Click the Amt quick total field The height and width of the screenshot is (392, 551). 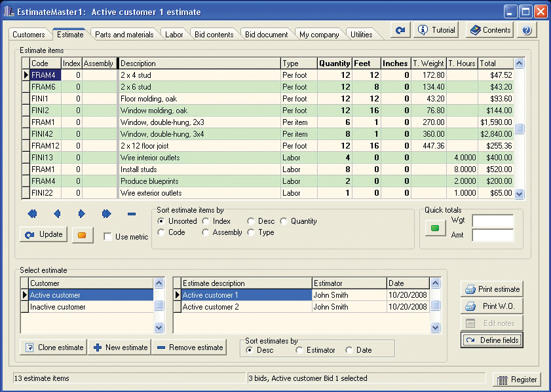493,235
